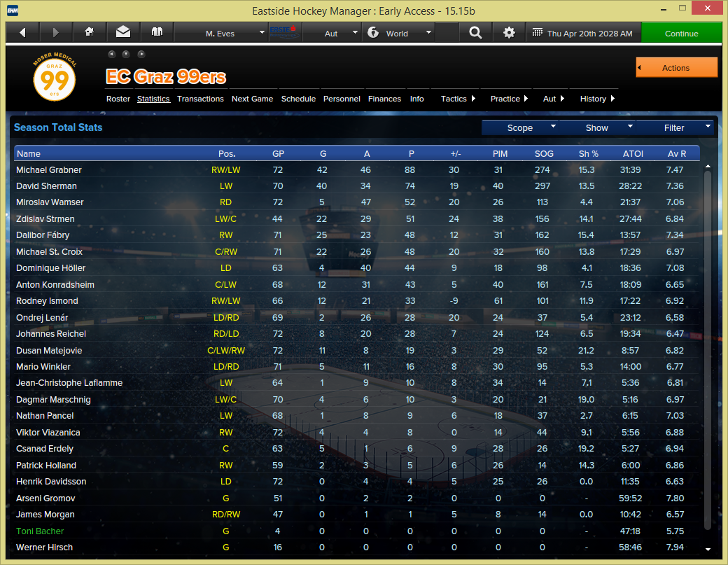Click the Erste Bank league logo

coord(285,32)
